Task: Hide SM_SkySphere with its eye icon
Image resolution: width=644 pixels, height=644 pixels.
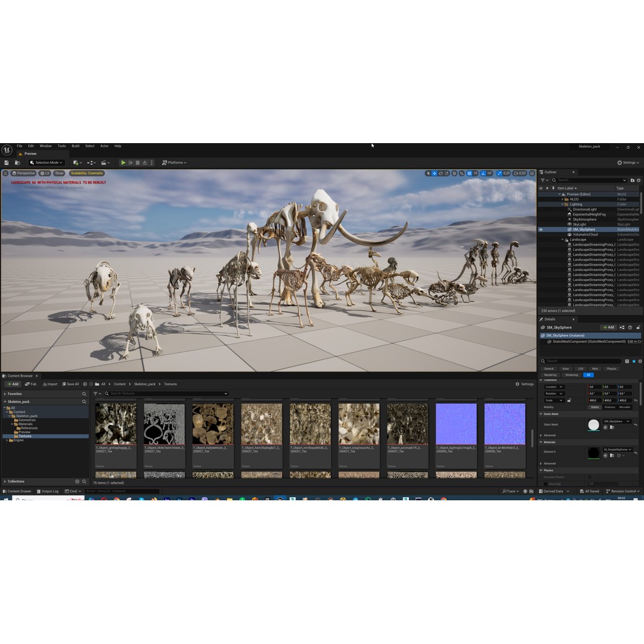Action: (x=540, y=230)
